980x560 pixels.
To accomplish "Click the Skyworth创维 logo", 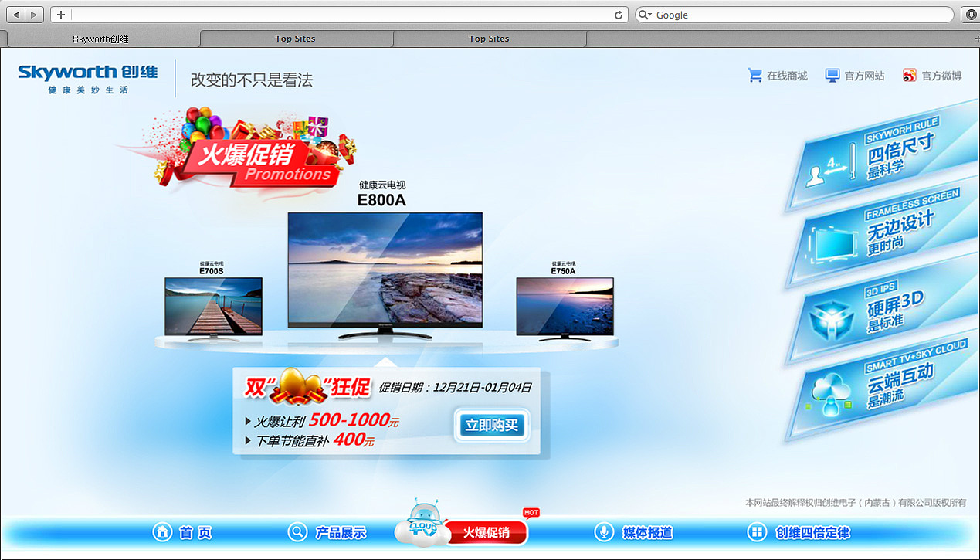I will tap(87, 79).
